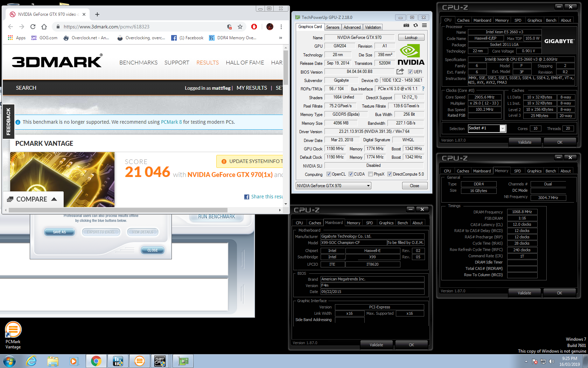This screenshot has width=588, height=368.
Task: Show more bookmarks chevron
Action: coord(280,38)
